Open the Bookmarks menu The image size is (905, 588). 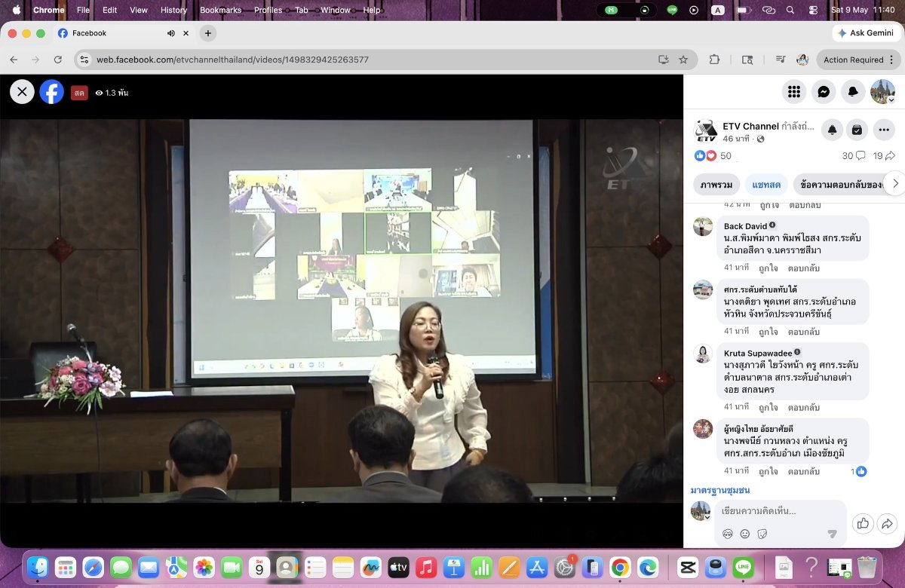point(220,10)
